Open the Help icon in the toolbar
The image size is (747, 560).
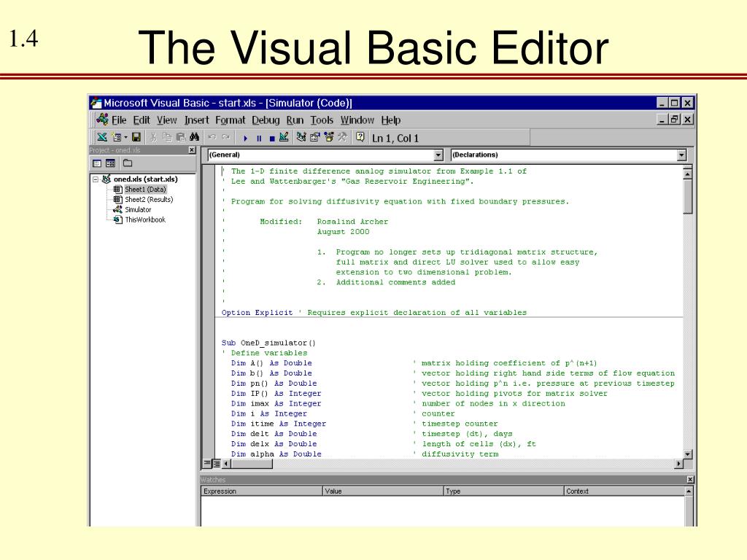(360, 137)
